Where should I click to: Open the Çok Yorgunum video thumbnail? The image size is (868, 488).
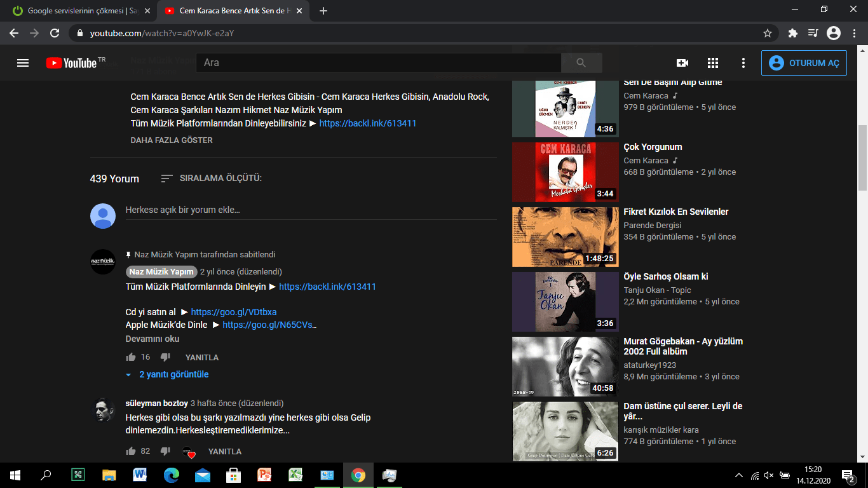coord(565,172)
